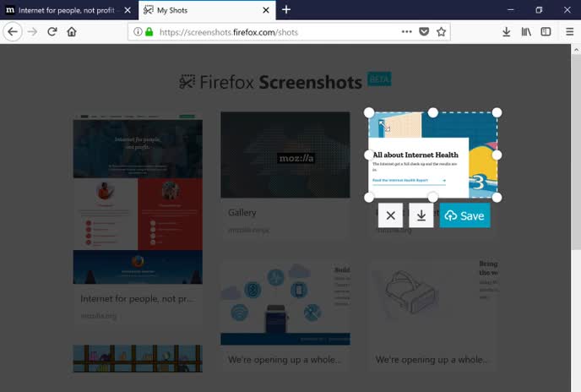Bookmark this page with the star

pos(441,32)
